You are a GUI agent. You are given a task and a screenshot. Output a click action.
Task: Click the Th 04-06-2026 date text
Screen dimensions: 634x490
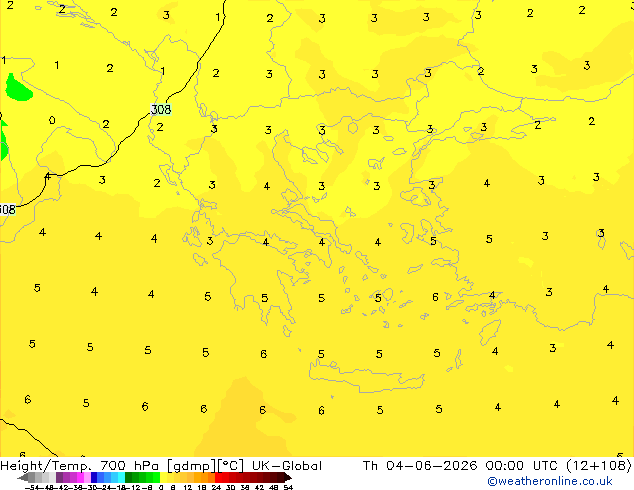click(420, 466)
